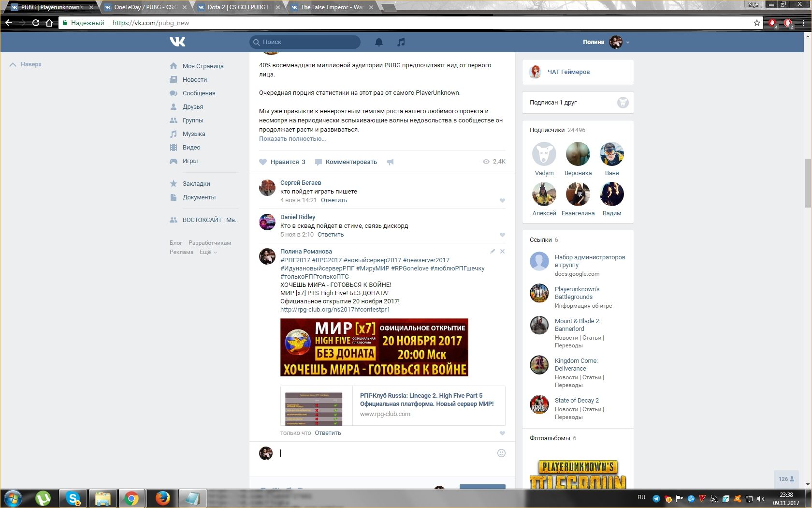812x508 pixels.
Task: Close the PUBG browser tab
Action: pyautogui.click(x=91, y=7)
